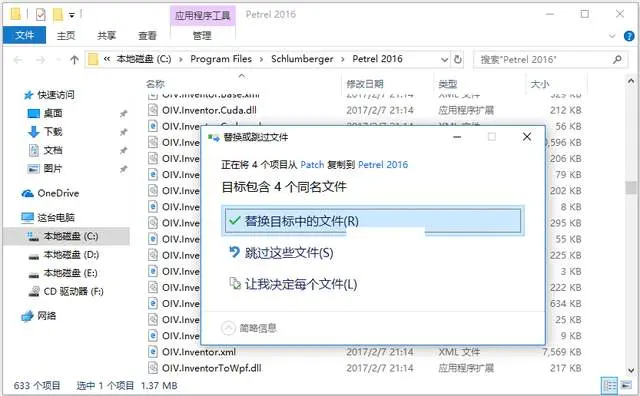Screen dimensions: 640x396
Task: Minimize the replace or skip files dialog
Action: pos(457,137)
